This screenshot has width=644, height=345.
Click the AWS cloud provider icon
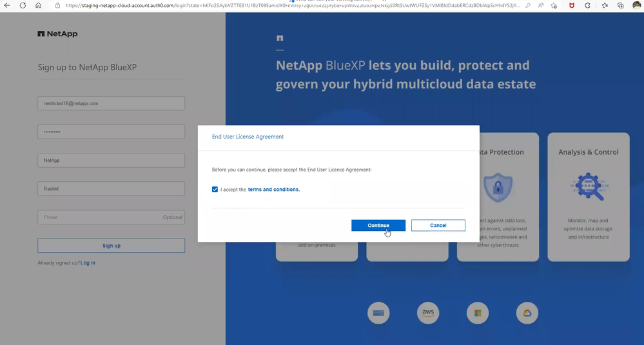tap(428, 313)
